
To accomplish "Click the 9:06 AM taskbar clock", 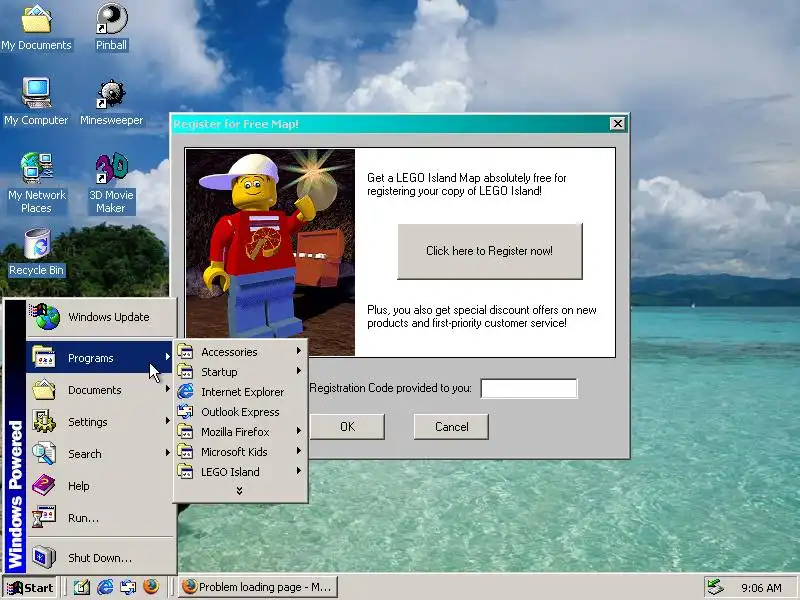I will pos(761,588).
